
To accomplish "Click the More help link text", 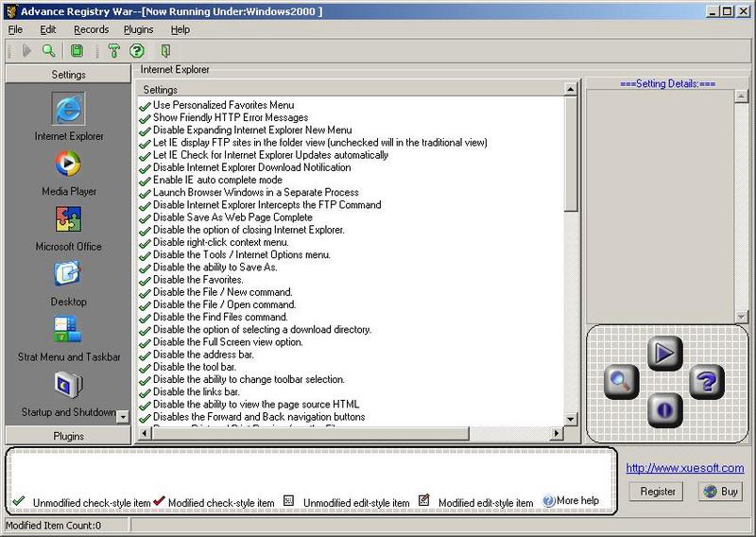I will tap(577, 501).
